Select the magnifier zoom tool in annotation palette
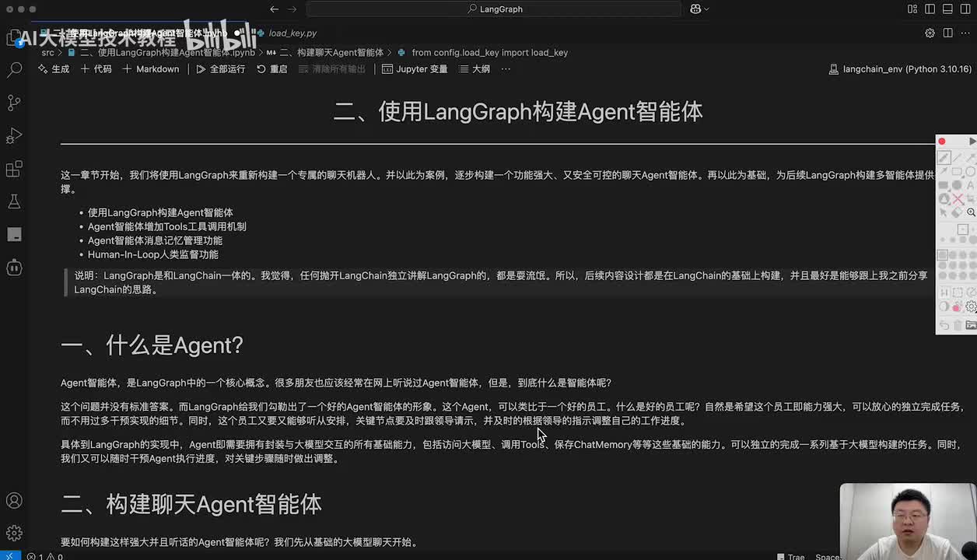This screenshot has width=977, height=560. pyautogui.click(x=971, y=212)
